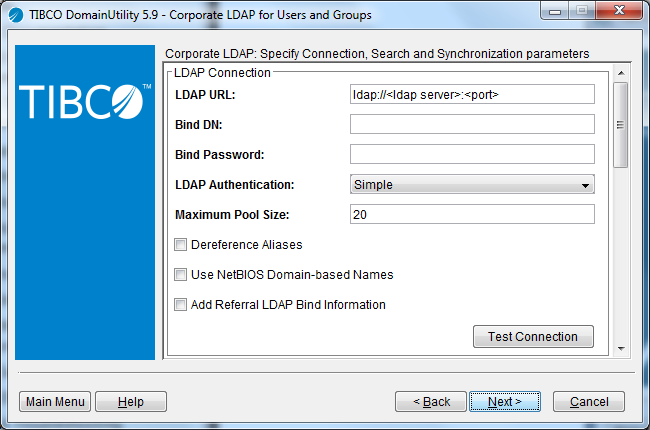Image resolution: width=650 pixels, height=430 pixels.
Task: Open the LDAP Authentication dropdown
Action: [472, 184]
